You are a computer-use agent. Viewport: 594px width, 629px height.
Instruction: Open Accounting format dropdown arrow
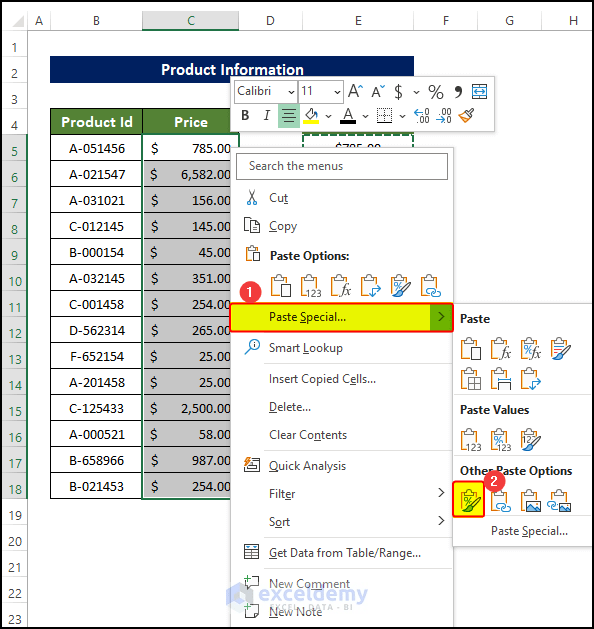click(x=416, y=92)
